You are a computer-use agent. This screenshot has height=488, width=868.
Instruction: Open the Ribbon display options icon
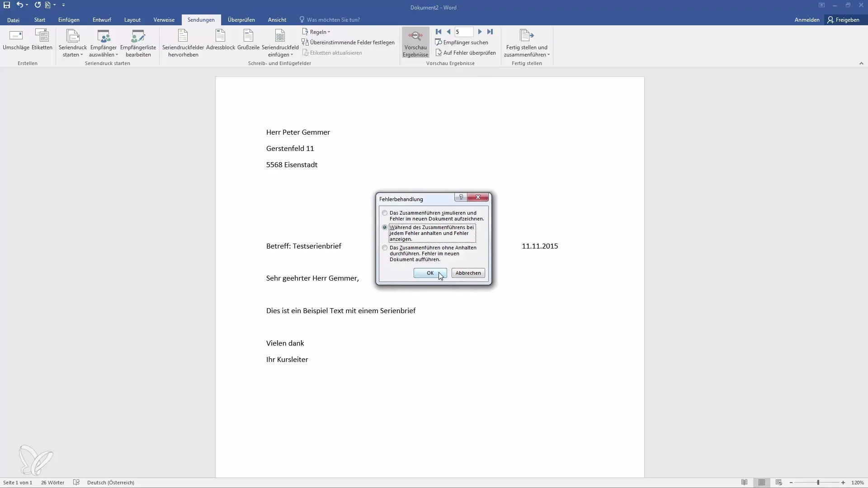pos(821,5)
